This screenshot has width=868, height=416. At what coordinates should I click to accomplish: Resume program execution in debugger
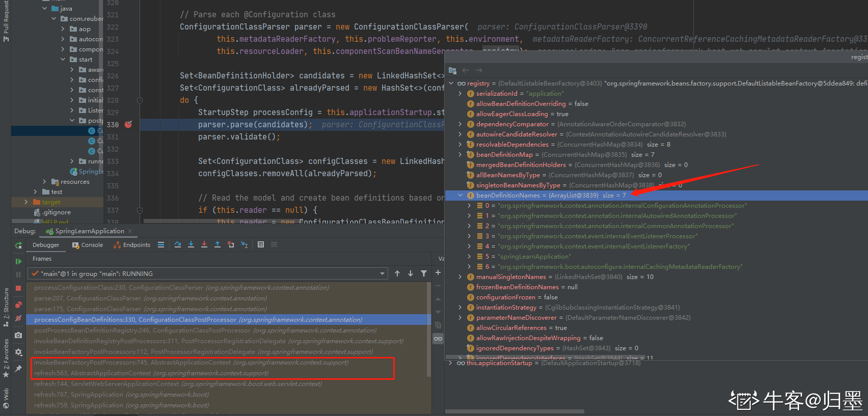pos(18,261)
